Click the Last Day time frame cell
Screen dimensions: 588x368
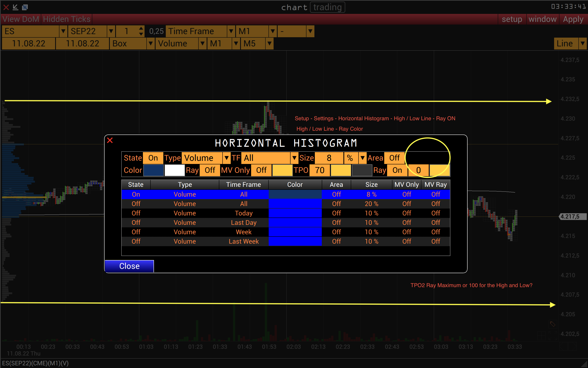pos(243,223)
